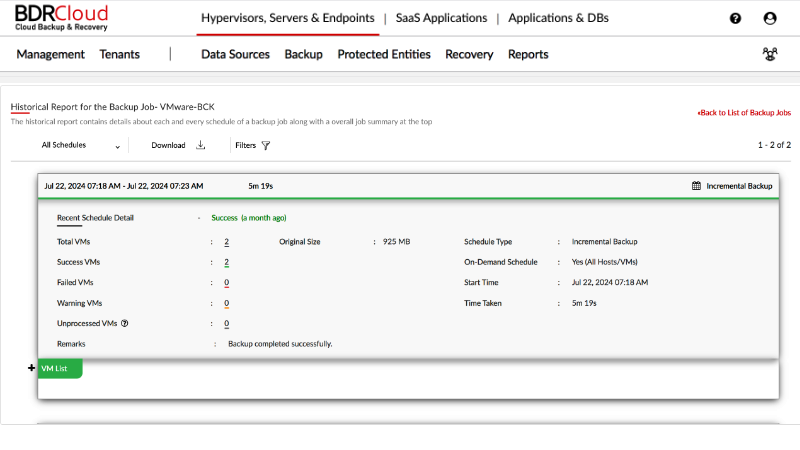The width and height of the screenshot is (800, 450).
Task: Click the user group icon in the sub-navigation bar
Action: (770, 54)
